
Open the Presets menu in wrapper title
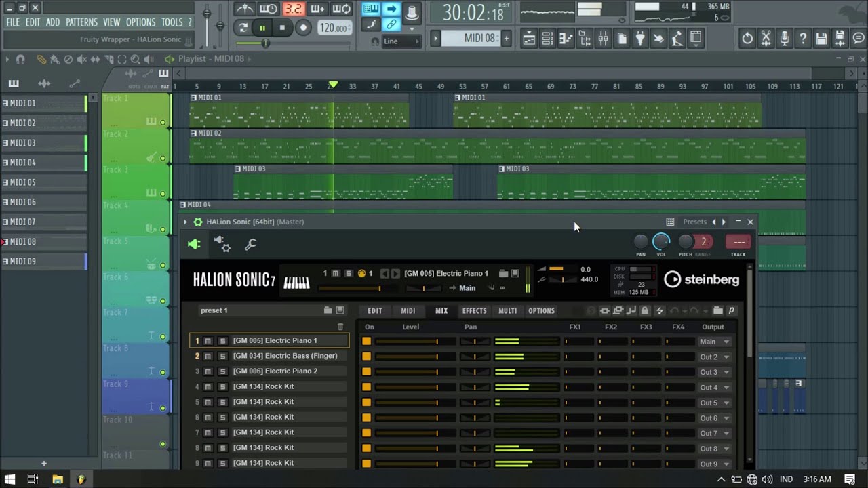[694, 222]
